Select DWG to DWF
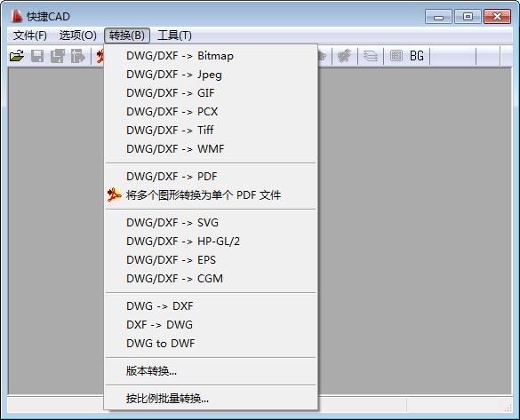 pyautogui.click(x=211, y=344)
